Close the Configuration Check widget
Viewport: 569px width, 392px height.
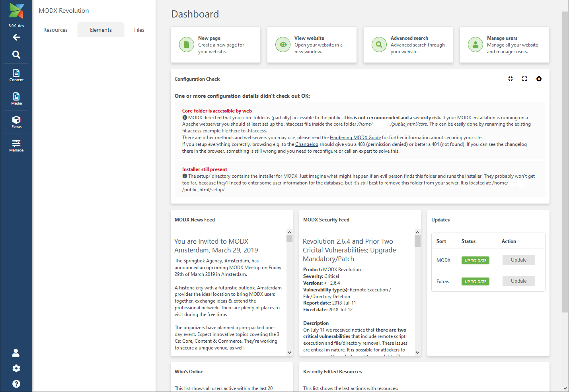(539, 79)
